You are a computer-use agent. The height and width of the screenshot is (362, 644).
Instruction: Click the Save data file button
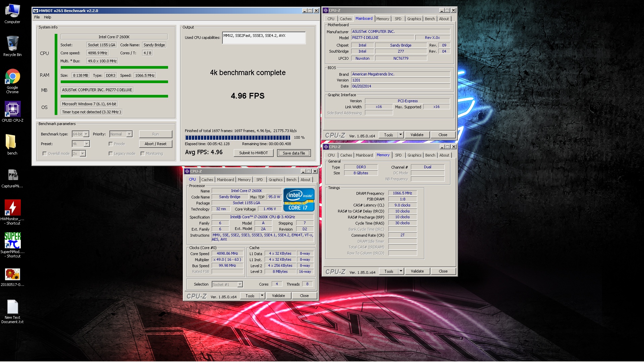click(x=294, y=153)
